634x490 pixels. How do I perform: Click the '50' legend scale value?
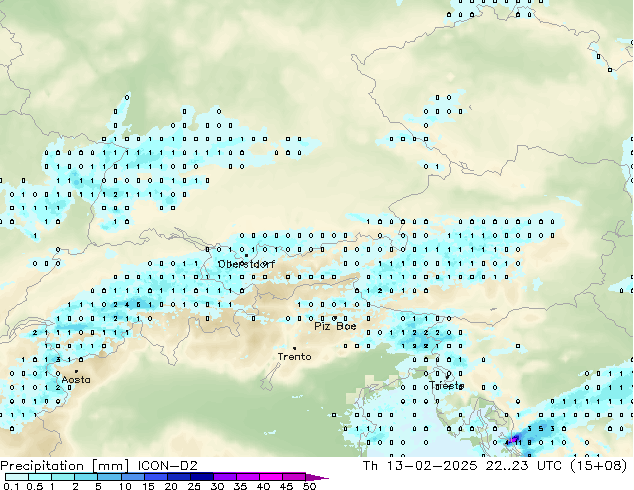pos(310,486)
